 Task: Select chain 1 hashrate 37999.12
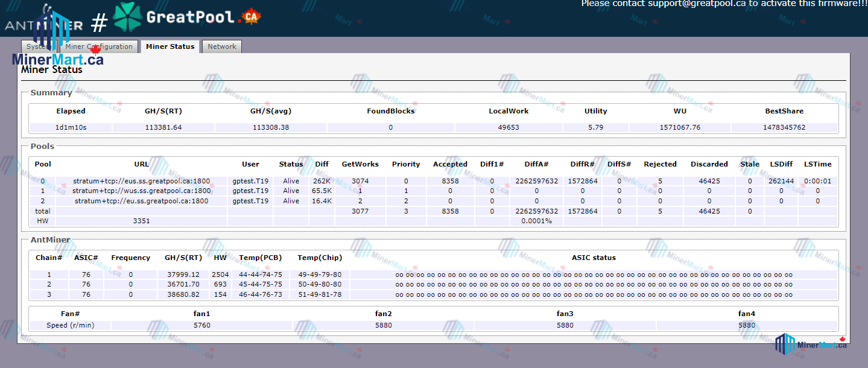(x=183, y=275)
